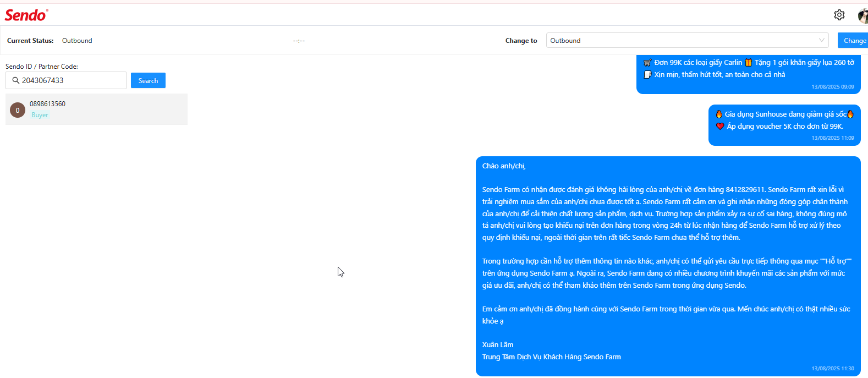Click the Trung Tâm Dịch Vụ Khách Hàng line
Image resolution: width=868 pixels, height=378 pixels.
(x=551, y=357)
